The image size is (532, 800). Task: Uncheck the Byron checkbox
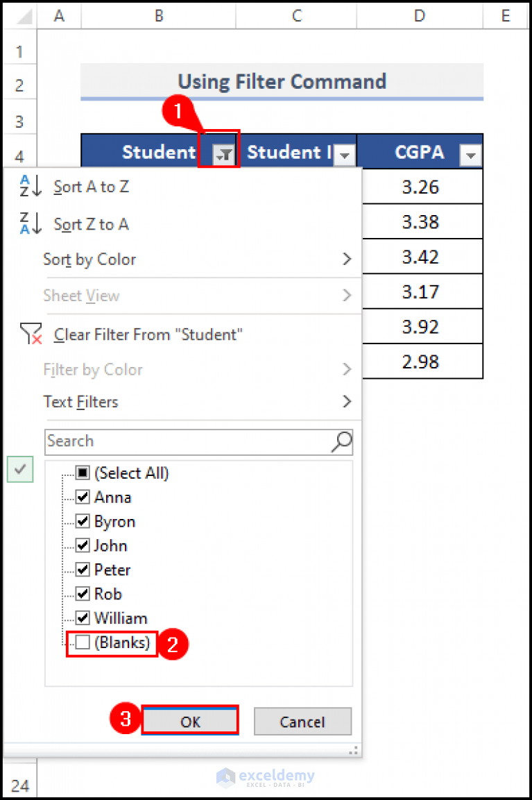(81, 521)
